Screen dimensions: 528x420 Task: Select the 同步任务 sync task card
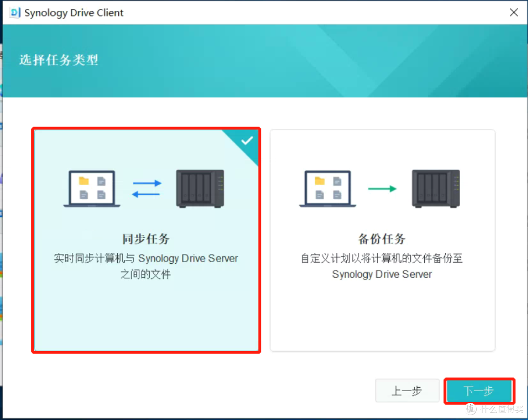146,240
